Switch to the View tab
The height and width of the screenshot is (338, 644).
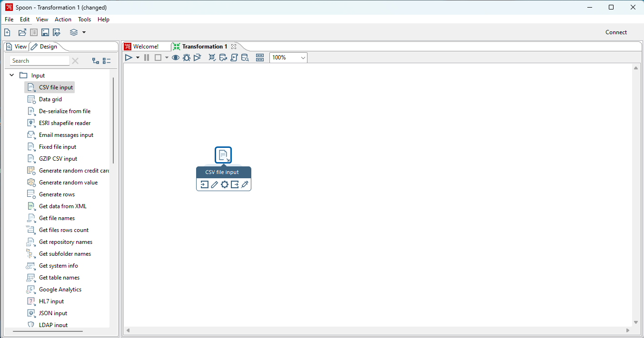[x=17, y=47]
